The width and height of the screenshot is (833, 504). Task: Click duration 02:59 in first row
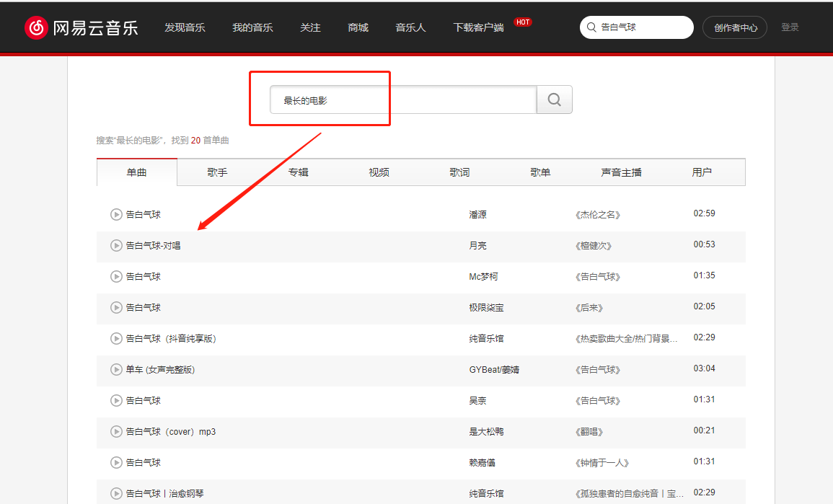click(704, 213)
